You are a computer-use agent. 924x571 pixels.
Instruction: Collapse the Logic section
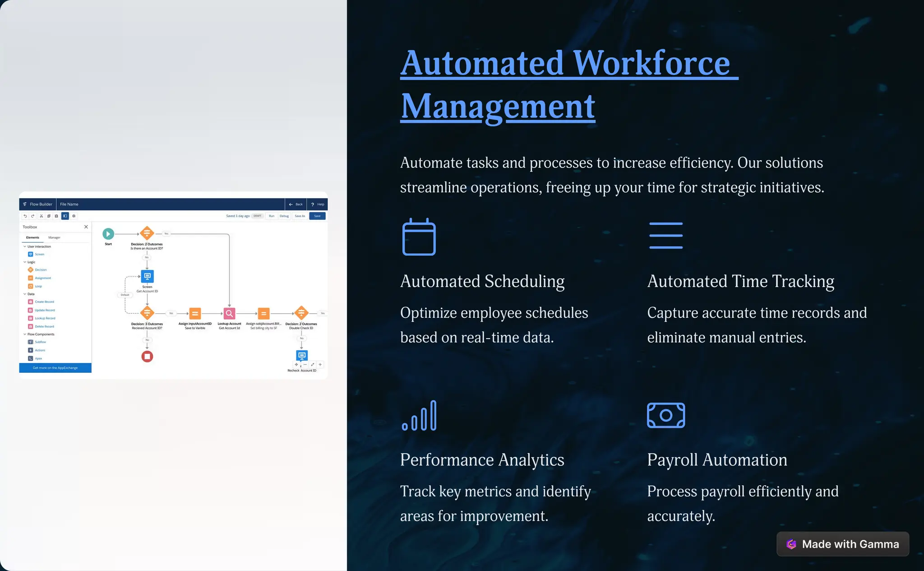[x=25, y=262]
